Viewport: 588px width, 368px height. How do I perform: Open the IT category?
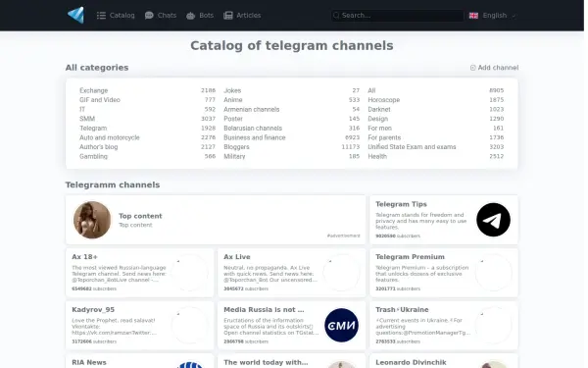point(82,109)
